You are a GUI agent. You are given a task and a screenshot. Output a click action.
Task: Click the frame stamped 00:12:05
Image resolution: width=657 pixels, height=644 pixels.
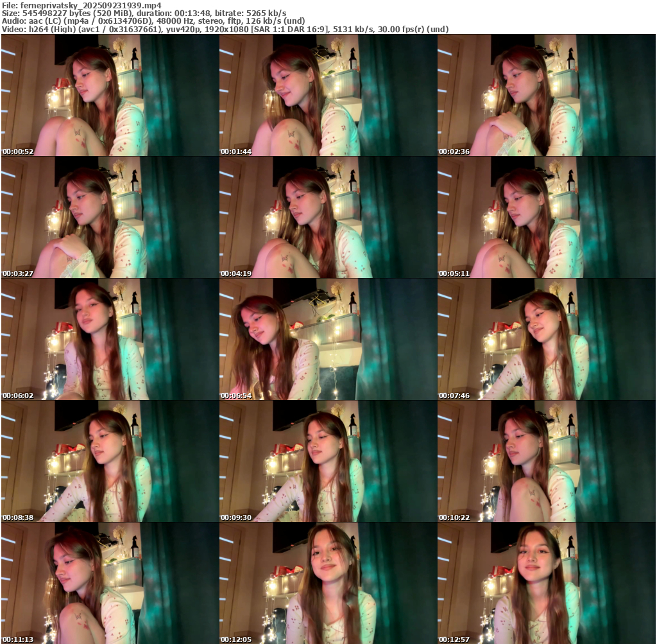328,583
